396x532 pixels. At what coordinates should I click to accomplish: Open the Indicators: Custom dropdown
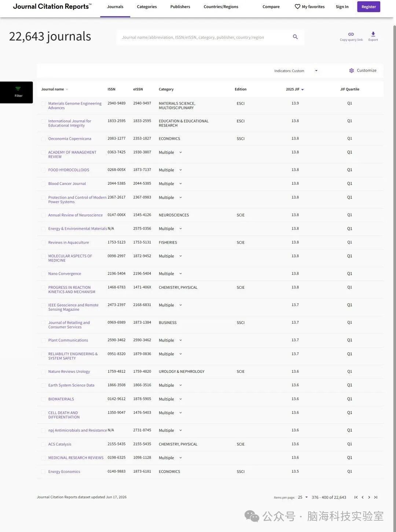click(x=296, y=71)
